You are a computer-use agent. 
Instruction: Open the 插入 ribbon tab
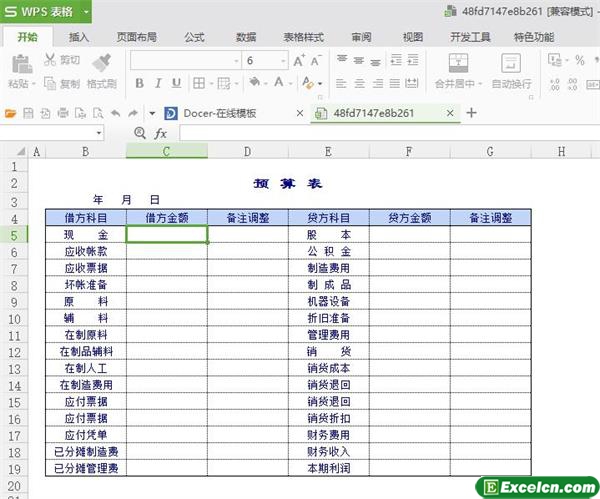coord(79,37)
